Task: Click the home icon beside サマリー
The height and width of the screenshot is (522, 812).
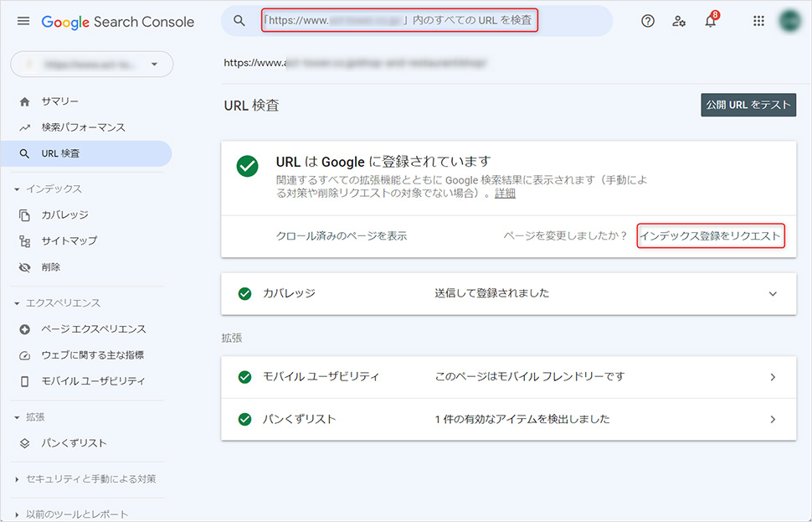Action: pos(24,101)
